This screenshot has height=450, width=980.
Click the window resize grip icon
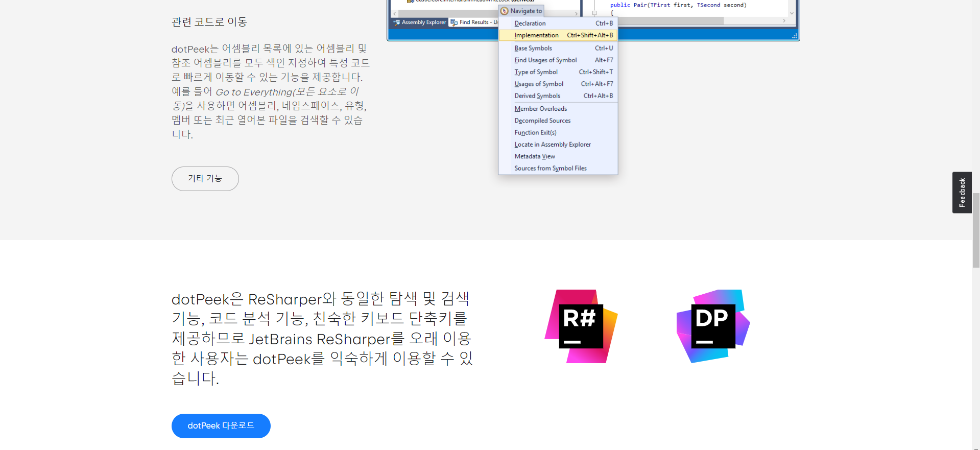[795, 36]
